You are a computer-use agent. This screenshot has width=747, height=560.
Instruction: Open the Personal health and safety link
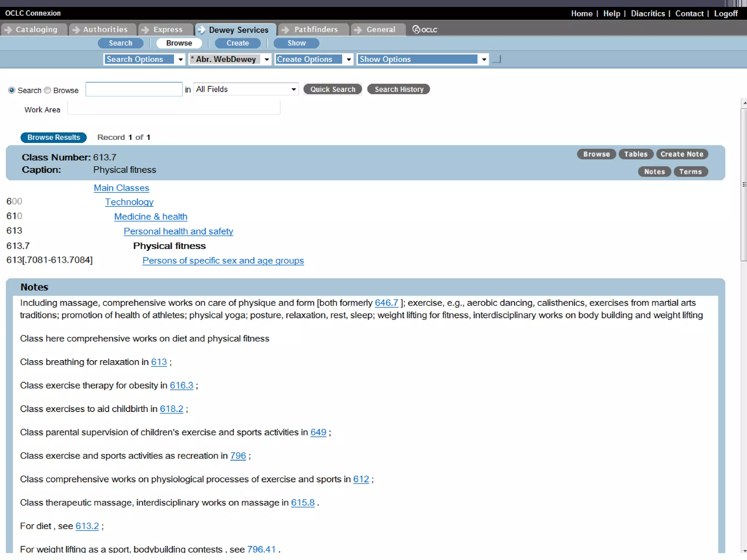(178, 231)
